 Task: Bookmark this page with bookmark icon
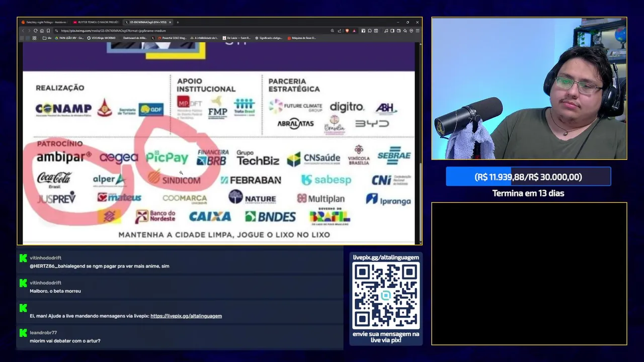coord(48,31)
